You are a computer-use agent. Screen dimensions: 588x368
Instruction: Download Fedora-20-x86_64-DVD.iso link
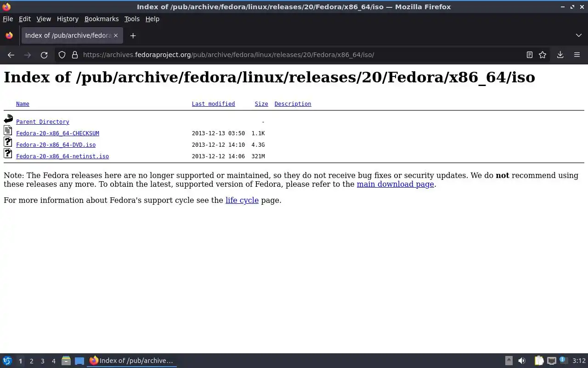[56, 145]
